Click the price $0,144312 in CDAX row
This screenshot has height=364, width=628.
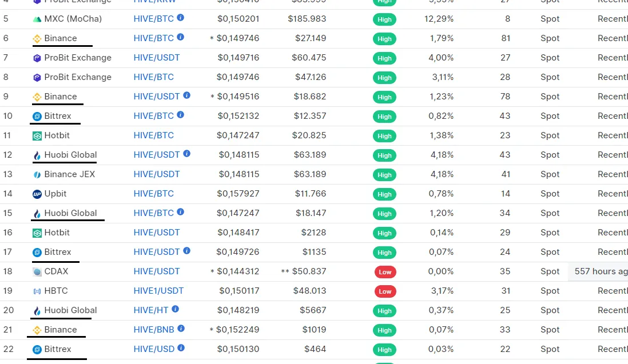(x=238, y=271)
